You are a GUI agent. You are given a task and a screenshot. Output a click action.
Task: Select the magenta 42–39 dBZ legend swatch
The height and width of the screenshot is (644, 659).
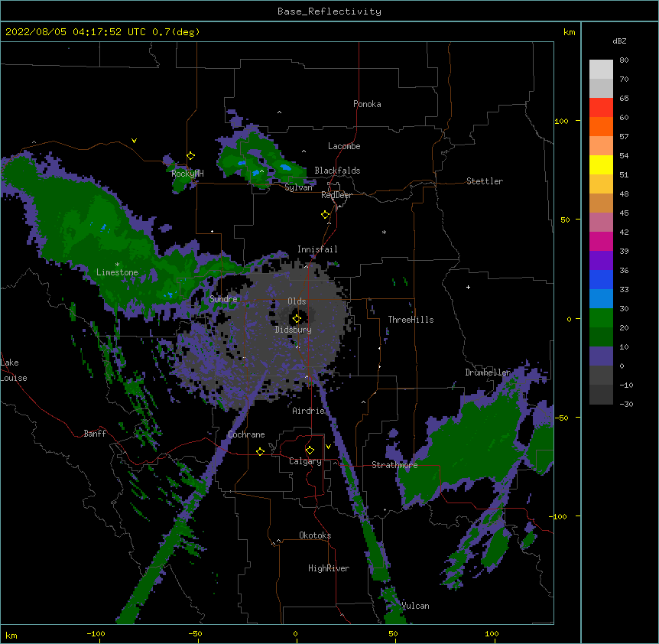(x=601, y=241)
